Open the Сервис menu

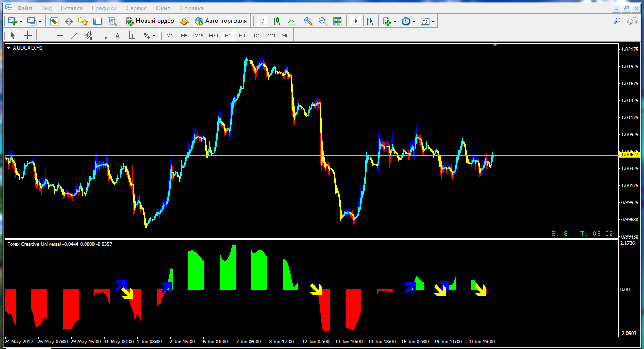click(136, 8)
